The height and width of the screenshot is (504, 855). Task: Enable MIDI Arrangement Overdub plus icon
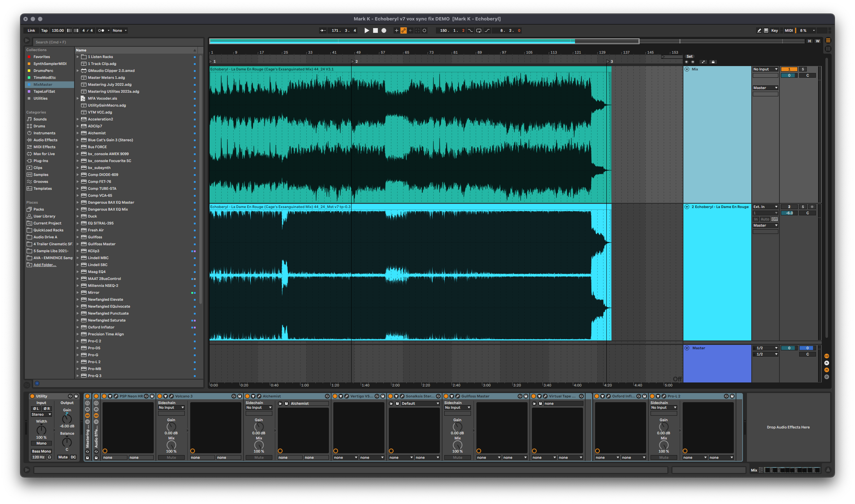pyautogui.click(x=396, y=30)
